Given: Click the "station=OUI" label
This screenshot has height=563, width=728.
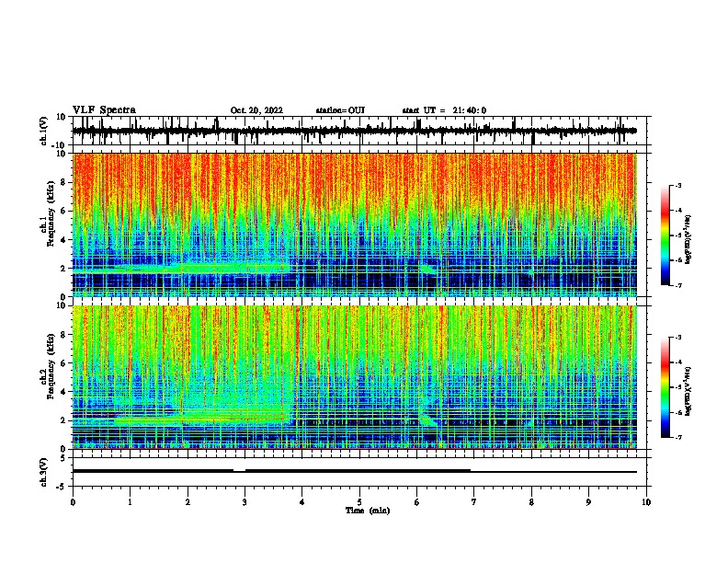Looking at the screenshot, I should point(340,110).
